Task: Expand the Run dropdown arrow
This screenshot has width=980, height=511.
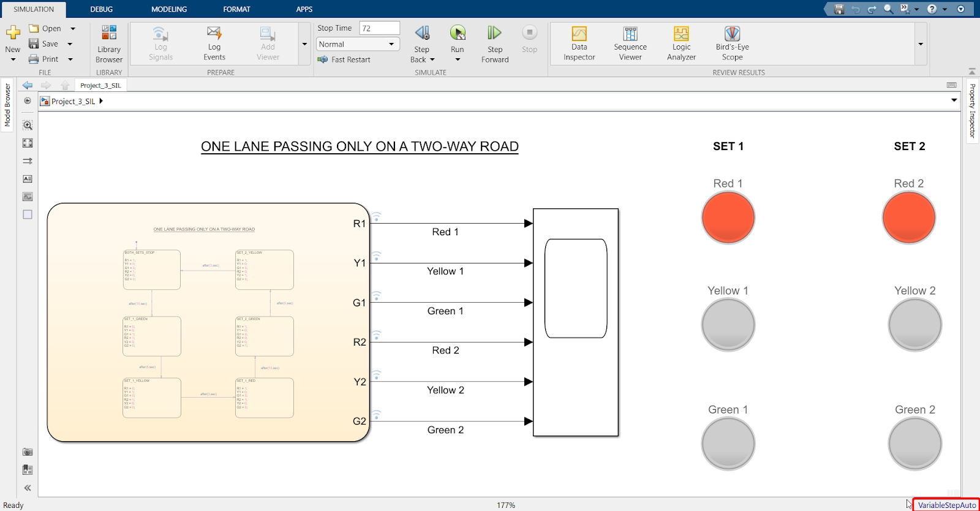Action: [x=458, y=59]
